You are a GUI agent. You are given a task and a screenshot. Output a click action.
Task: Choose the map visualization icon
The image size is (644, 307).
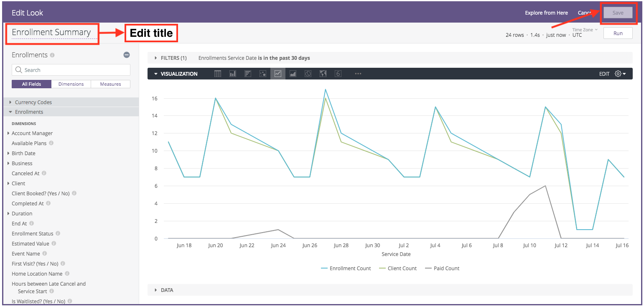[323, 74]
